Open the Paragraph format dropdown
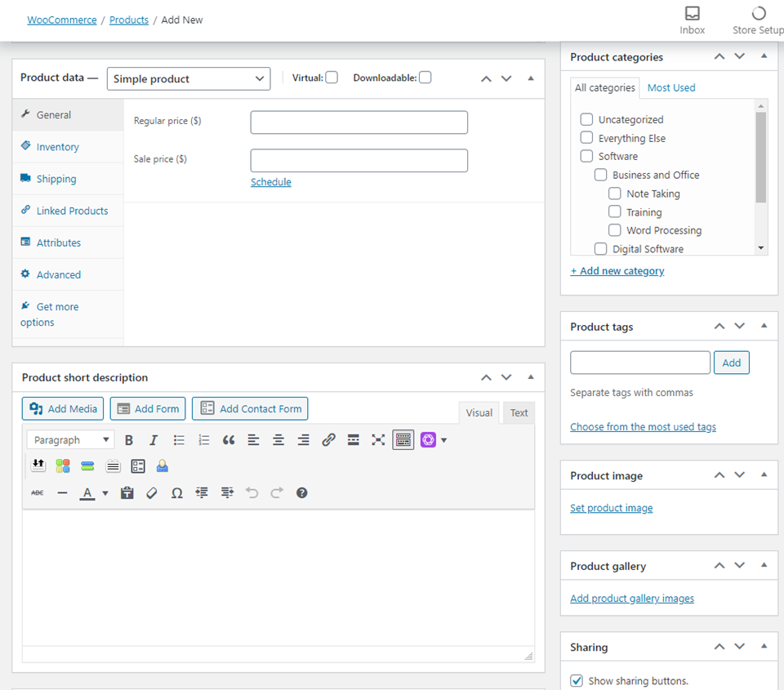 coord(70,440)
